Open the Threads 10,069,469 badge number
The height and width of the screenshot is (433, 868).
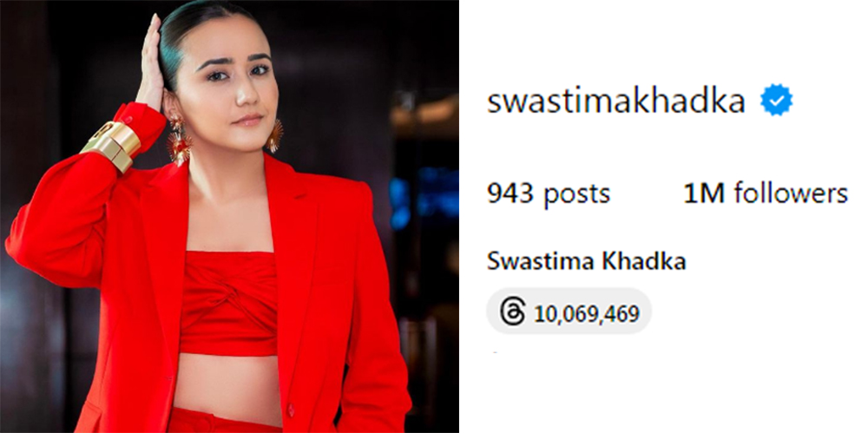(587, 313)
